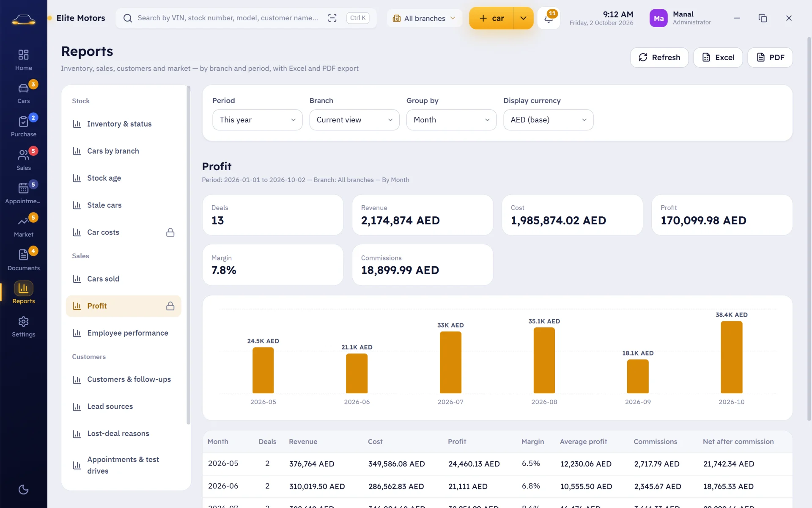Open the Cars sold report
Viewport: 812px width, 508px height.
point(123,279)
